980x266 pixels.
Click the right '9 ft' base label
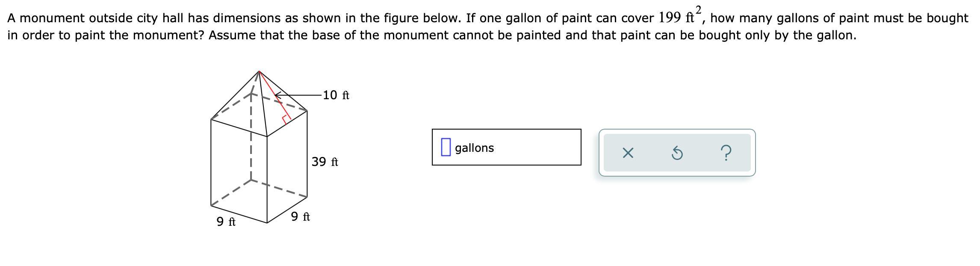[x=300, y=216]
